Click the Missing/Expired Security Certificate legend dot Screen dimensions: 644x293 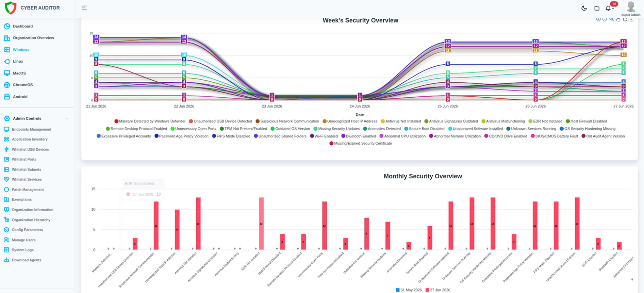tap(331, 143)
